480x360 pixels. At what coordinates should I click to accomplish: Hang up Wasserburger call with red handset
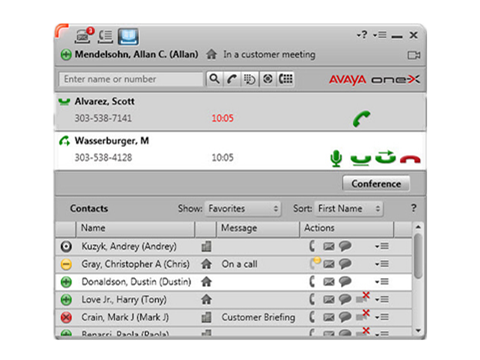click(410, 159)
